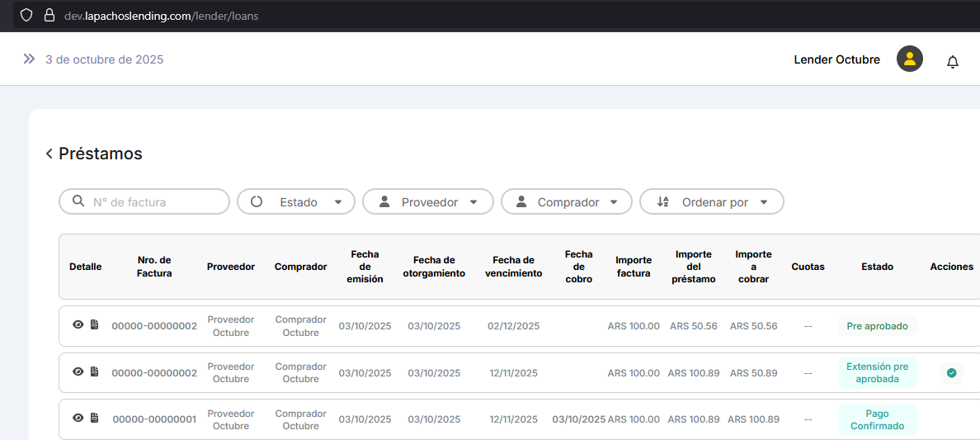Open the Ordenar por sorting dropdown
The width and height of the screenshot is (980, 440).
click(x=712, y=202)
